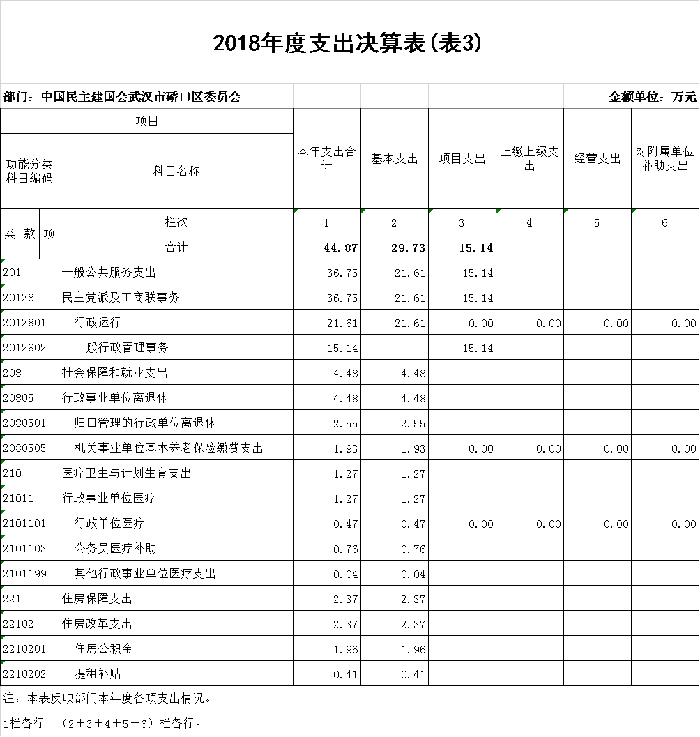The image size is (700, 737).
Task: Select code cell 2101101
Action: [x=29, y=523]
